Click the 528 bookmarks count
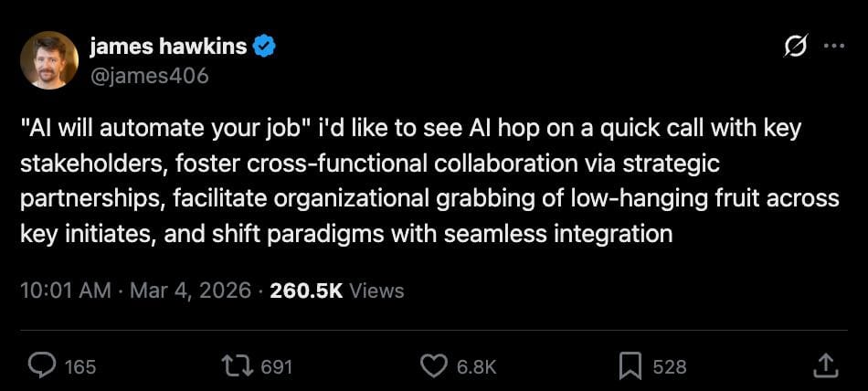Viewport: 868px width, 391px height. pyautogui.click(x=670, y=366)
